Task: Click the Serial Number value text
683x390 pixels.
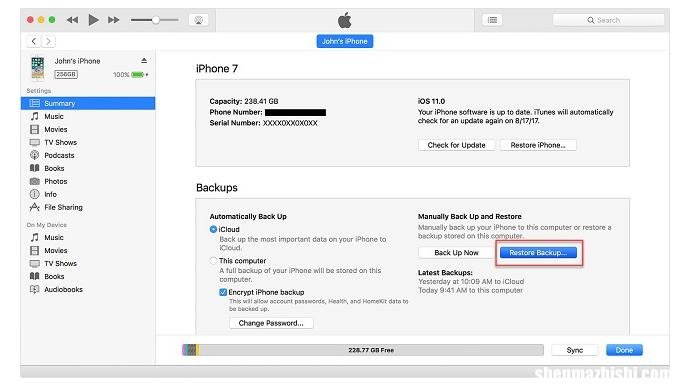Action: (x=290, y=123)
